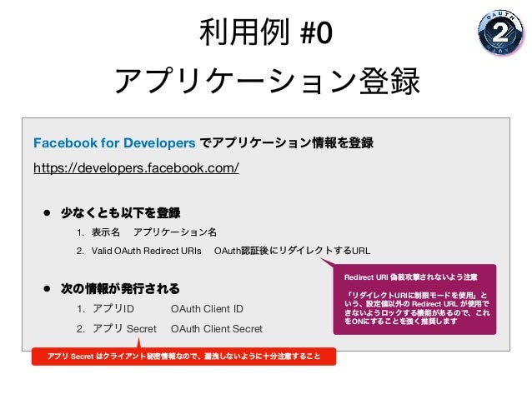The height and width of the screenshot is (399, 532).
Task: Click the red アプリ Secret warning callout
Action: 184,357
